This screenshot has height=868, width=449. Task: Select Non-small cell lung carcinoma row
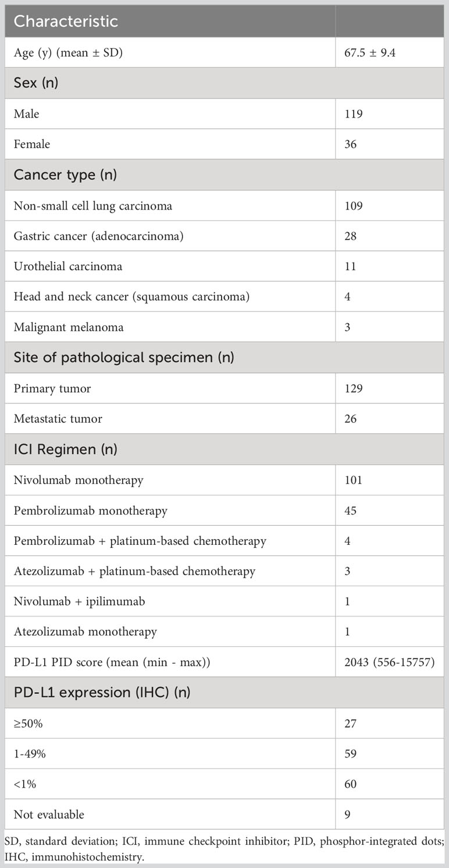click(224, 206)
